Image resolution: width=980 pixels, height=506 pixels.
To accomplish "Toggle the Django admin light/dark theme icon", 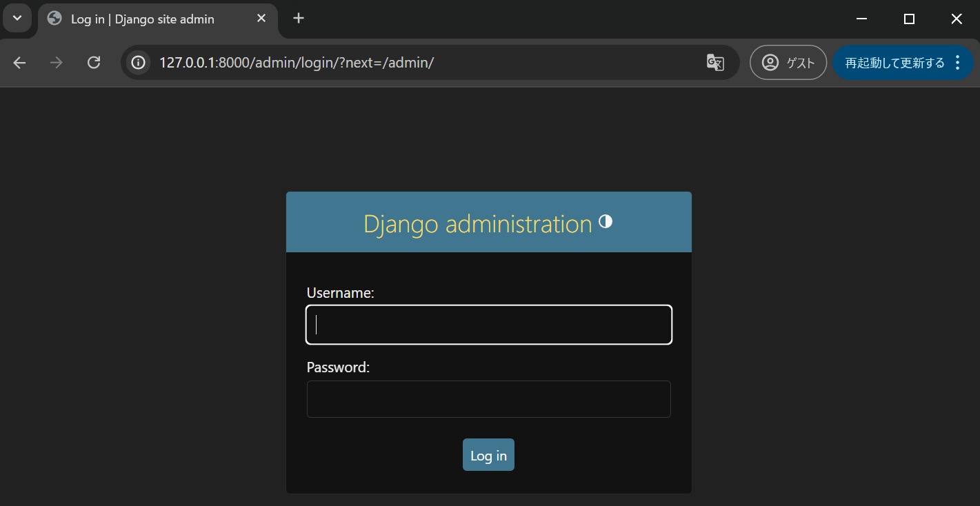I will point(606,221).
